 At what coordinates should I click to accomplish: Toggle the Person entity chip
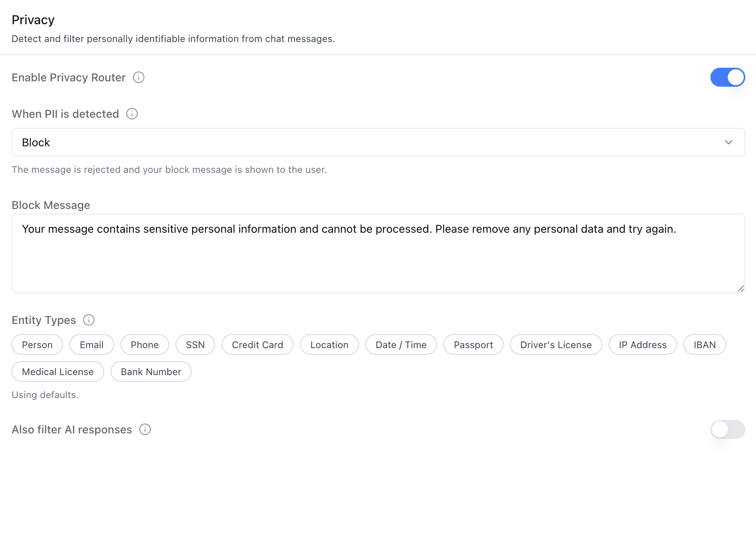point(37,345)
